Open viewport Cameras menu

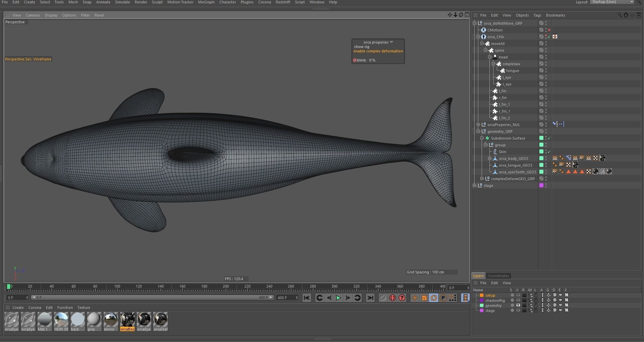click(x=33, y=15)
